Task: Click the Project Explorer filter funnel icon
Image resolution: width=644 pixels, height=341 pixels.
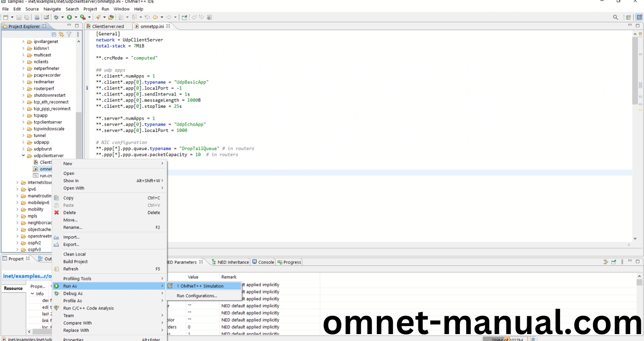Action: (69, 34)
